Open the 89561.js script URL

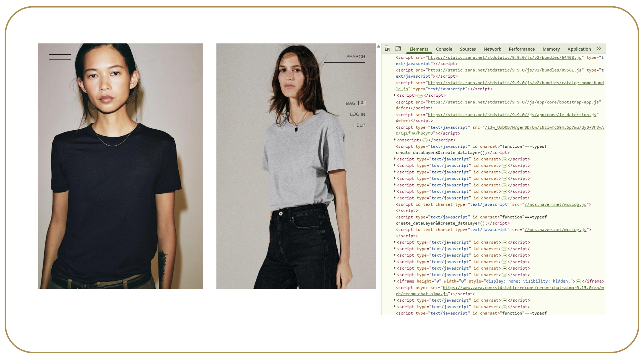[x=504, y=70]
